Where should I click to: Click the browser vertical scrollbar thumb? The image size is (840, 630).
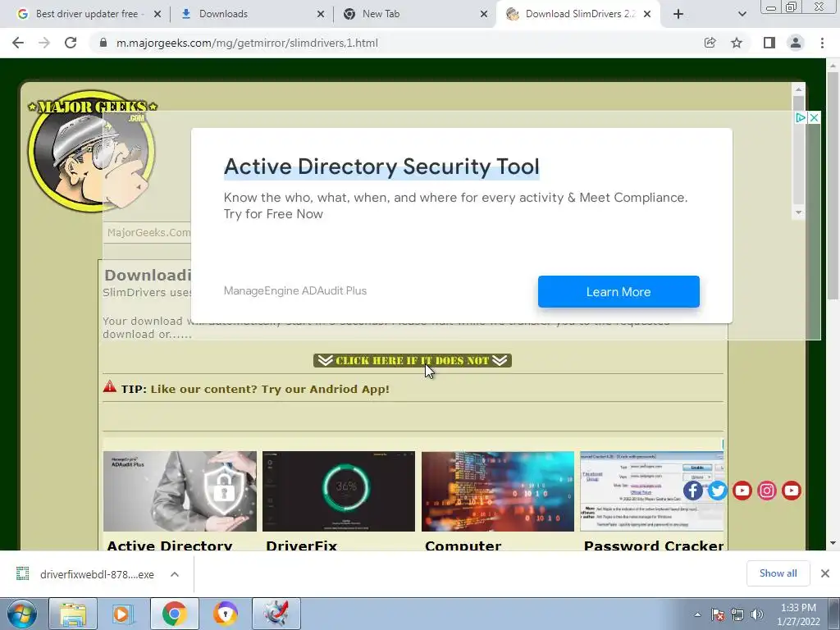(833, 185)
